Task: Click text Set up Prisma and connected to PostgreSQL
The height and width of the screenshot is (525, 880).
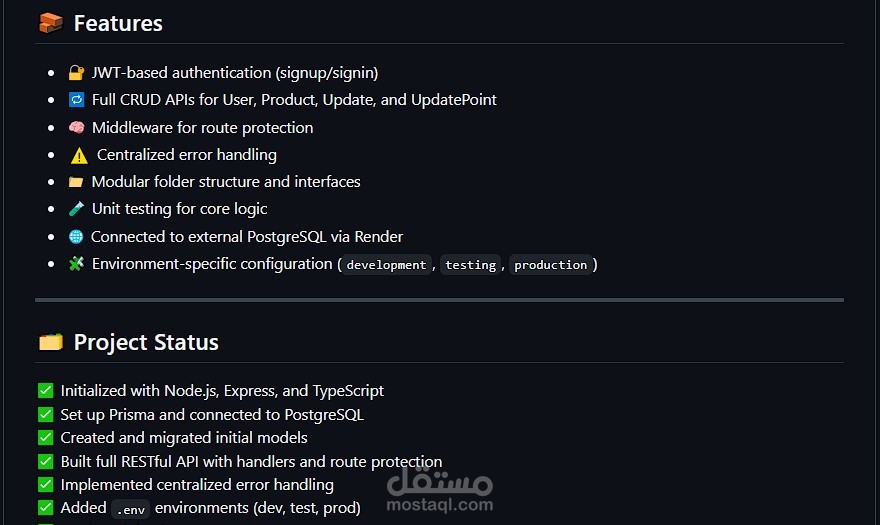Action: point(212,415)
